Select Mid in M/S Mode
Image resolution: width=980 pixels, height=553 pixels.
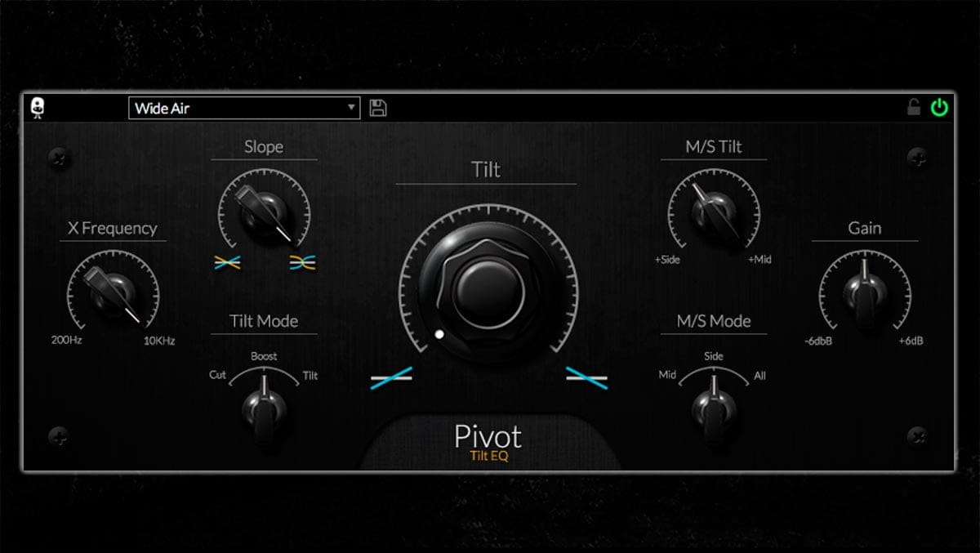click(667, 376)
